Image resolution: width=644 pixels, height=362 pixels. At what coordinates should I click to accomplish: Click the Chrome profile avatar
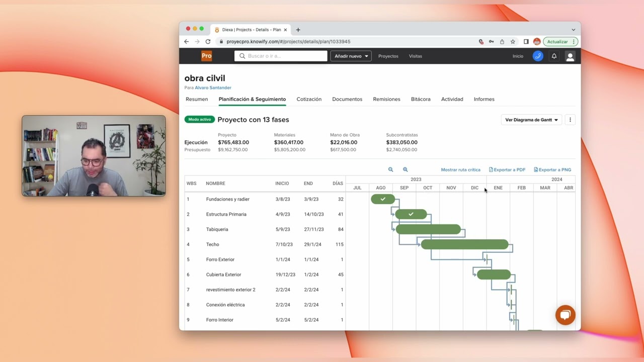[x=537, y=42]
